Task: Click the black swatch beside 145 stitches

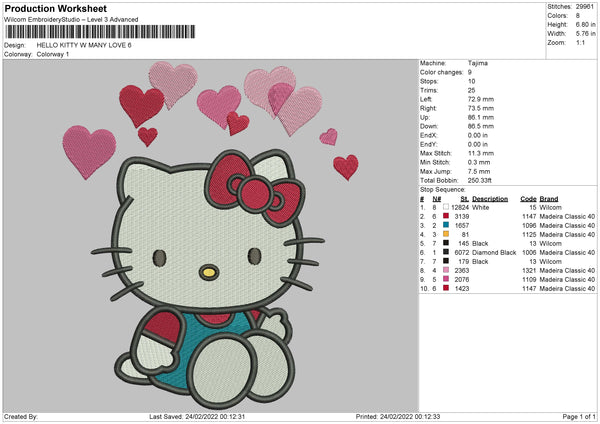Action: click(x=446, y=243)
